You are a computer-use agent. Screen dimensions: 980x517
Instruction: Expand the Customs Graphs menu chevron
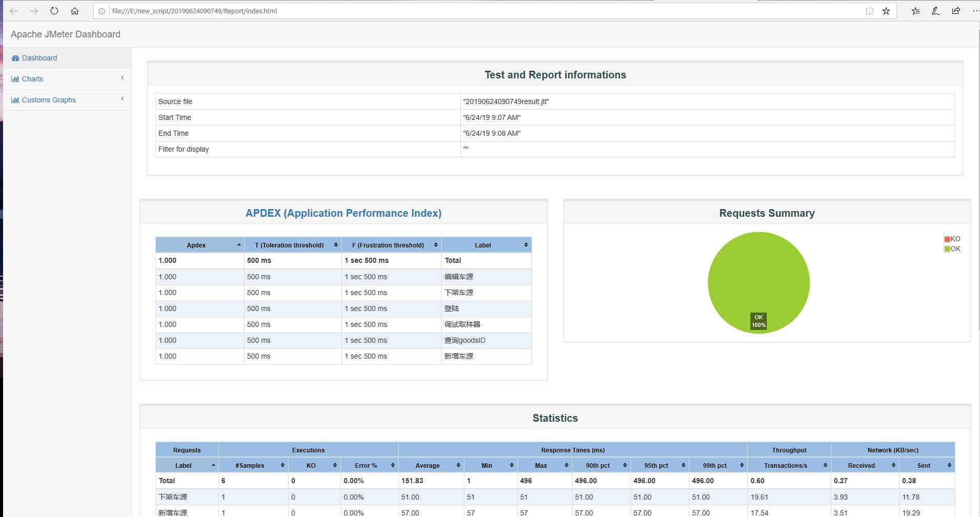click(x=122, y=99)
